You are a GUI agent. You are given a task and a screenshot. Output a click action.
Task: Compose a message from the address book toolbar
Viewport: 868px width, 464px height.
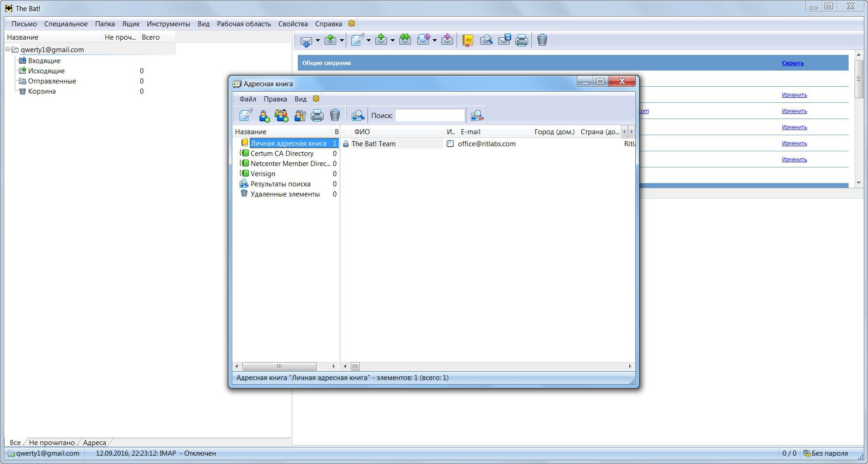point(246,115)
